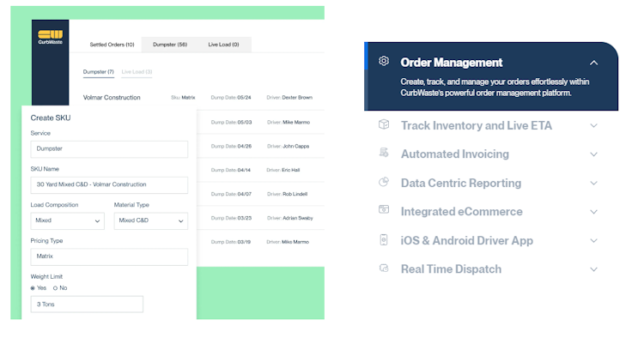The width and height of the screenshot is (644, 356).
Task: Click the Track Inventory box icon
Action: point(384,124)
